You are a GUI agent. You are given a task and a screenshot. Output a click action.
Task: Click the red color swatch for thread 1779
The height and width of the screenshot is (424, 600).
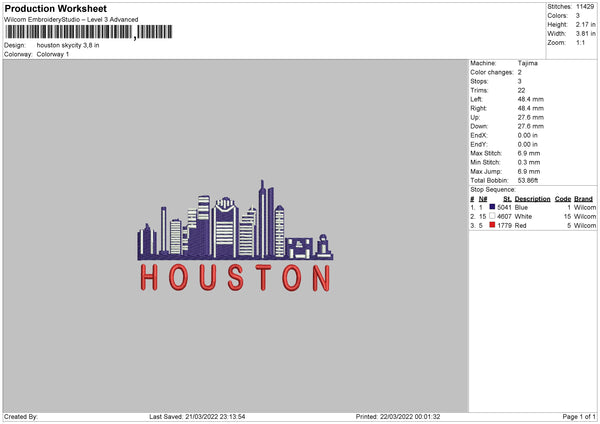pos(492,225)
